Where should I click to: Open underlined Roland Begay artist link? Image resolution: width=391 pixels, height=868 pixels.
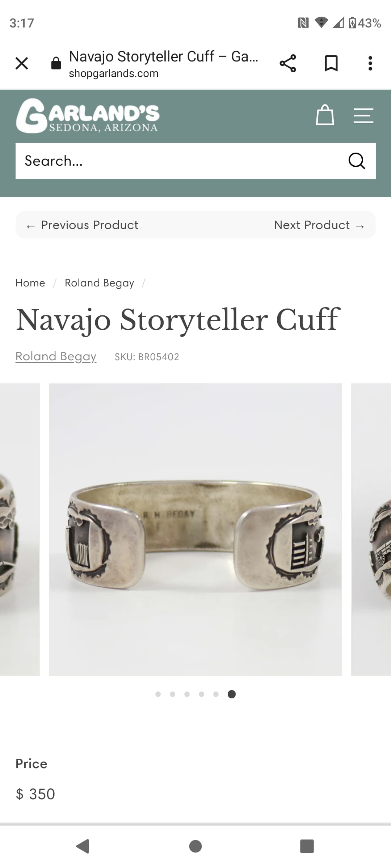click(x=56, y=357)
